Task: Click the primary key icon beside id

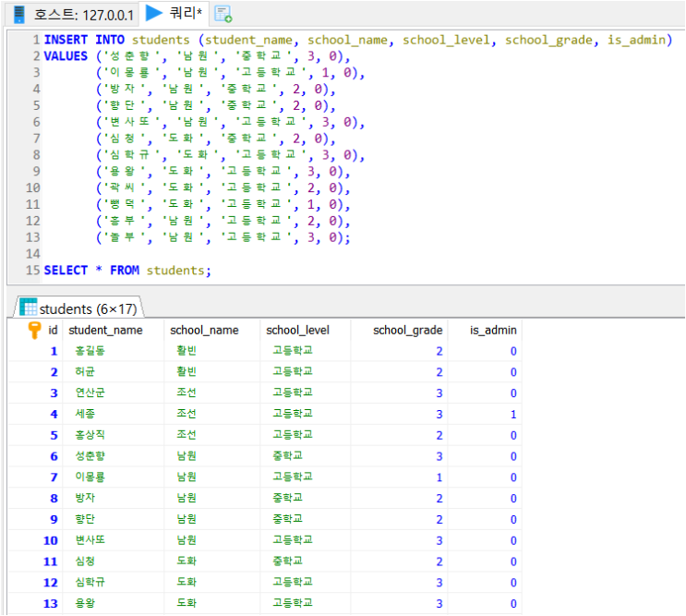Action: point(34,330)
